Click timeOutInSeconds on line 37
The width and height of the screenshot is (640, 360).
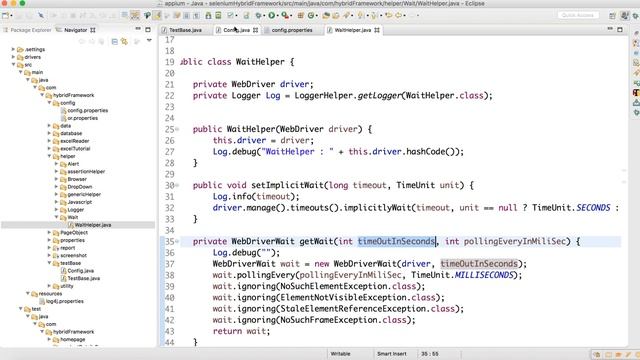point(479,264)
